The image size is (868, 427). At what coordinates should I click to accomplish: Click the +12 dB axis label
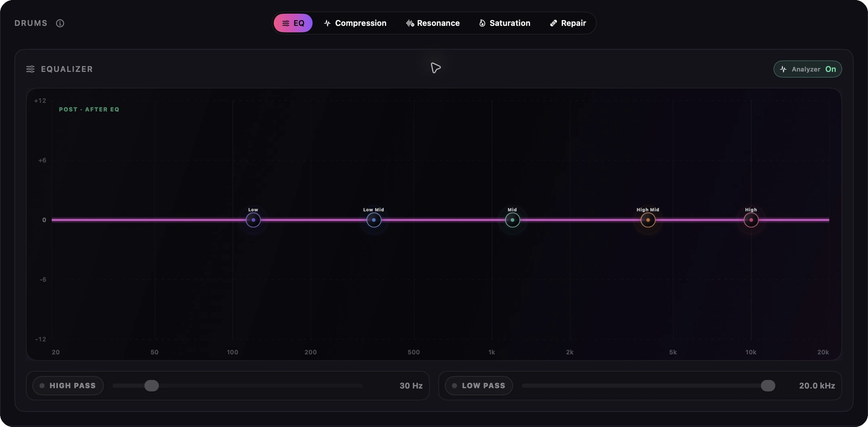pos(40,101)
